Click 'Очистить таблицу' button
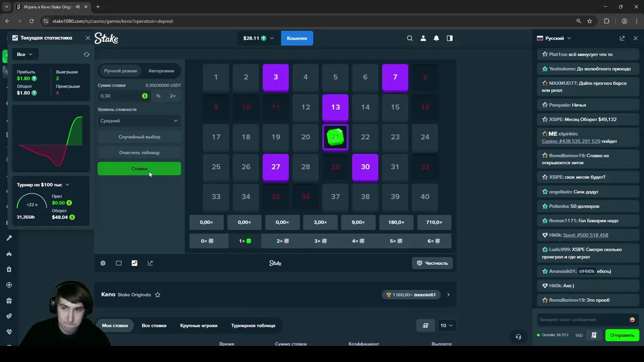The image size is (644, 362). pos(139,152)
